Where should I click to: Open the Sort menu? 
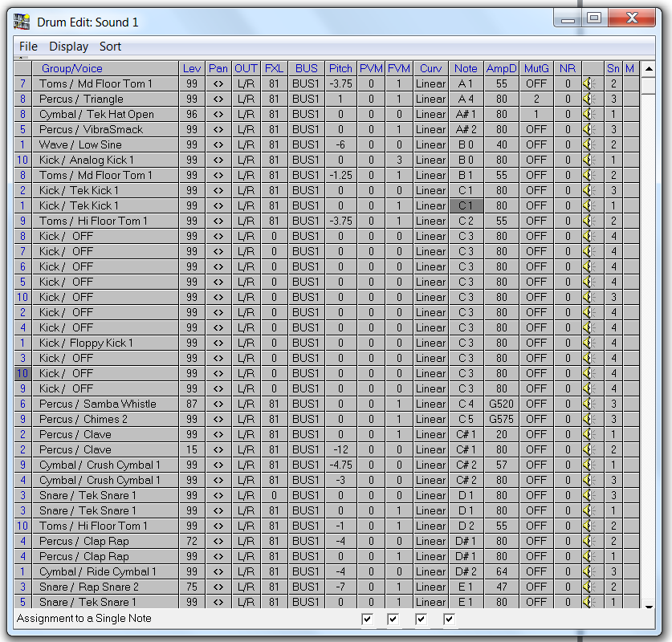(110, 47)
